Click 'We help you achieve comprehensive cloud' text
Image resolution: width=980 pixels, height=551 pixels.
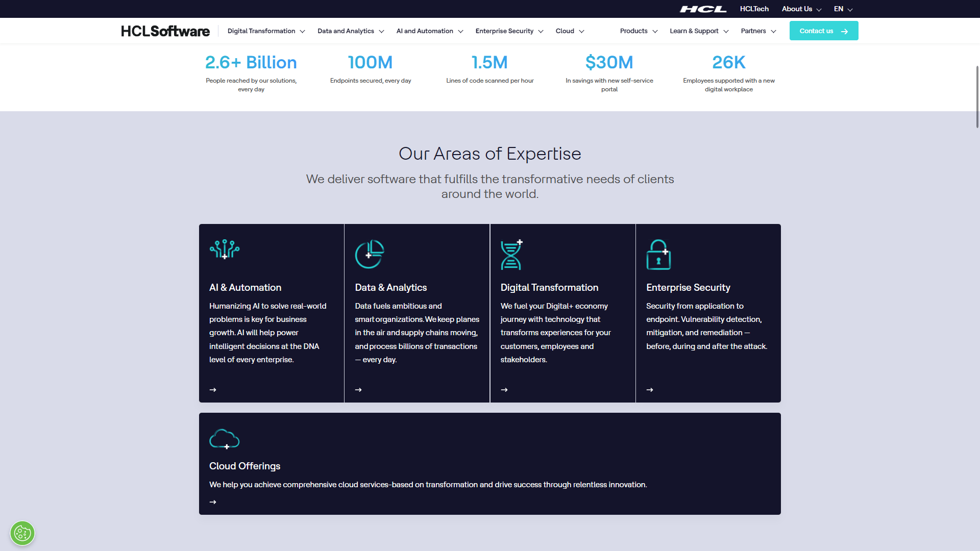click(x=428, y=485)
